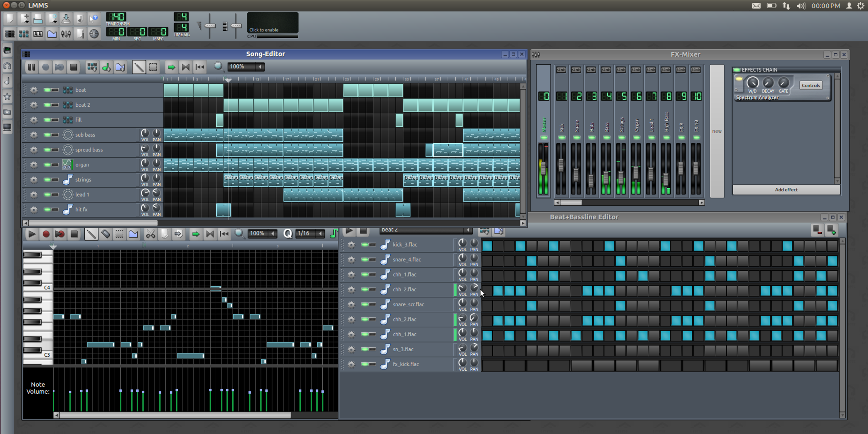Stop playback in the Beat+Bassline Editor

(363, 231)
